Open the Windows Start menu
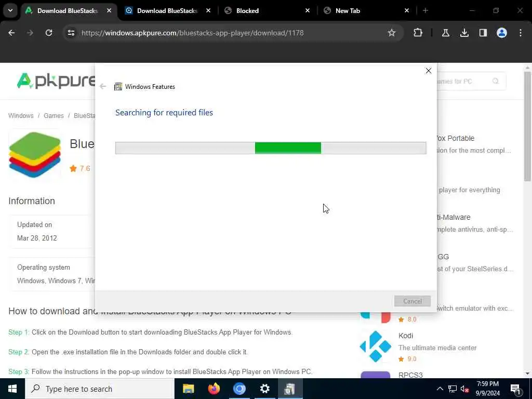 (12, 389)
